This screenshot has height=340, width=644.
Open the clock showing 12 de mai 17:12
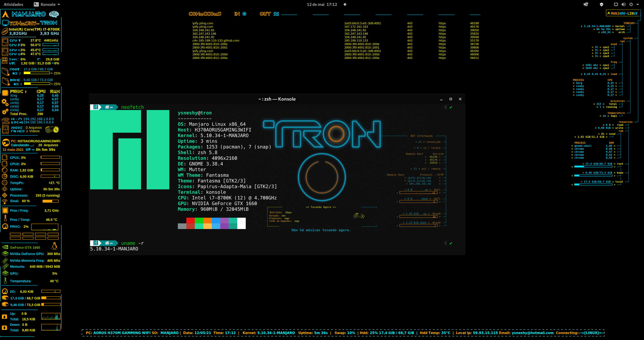(x=322, y=4)
